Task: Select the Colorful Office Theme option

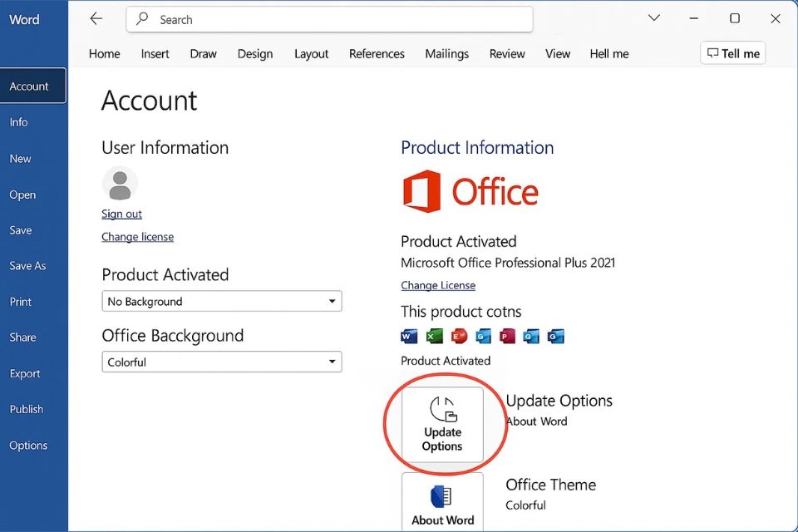Action: (x=525, y=505)
